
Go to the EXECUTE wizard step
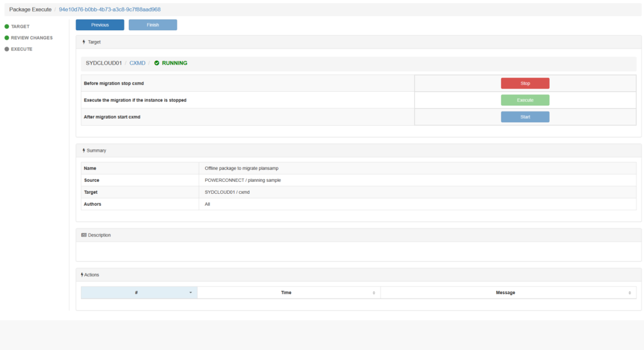tap(21, 49)
